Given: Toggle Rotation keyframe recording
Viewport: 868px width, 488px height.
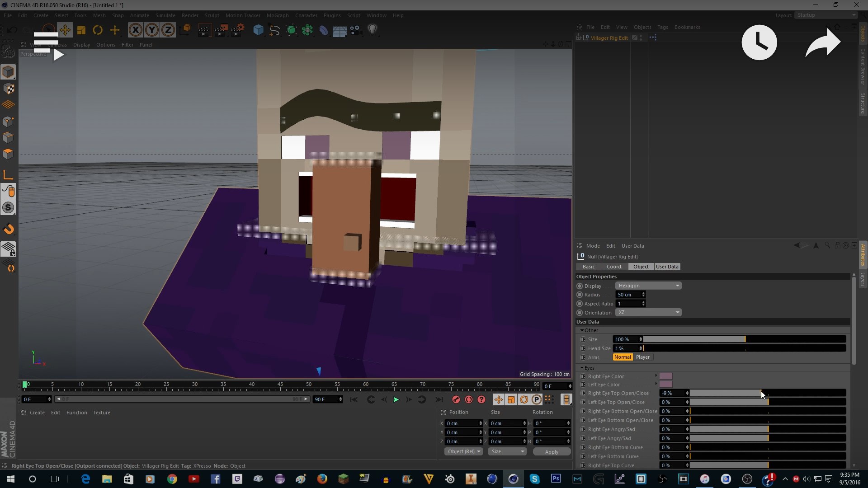Looking at the screenshot, I should (524, 399).
